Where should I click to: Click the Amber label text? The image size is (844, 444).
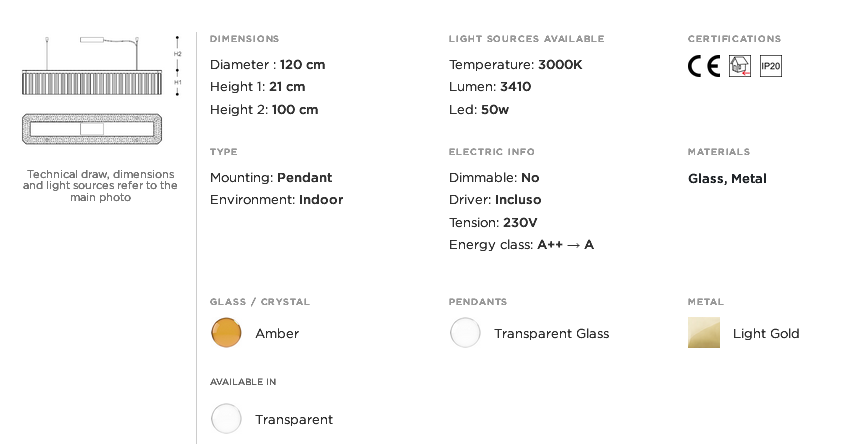(277, 334)
